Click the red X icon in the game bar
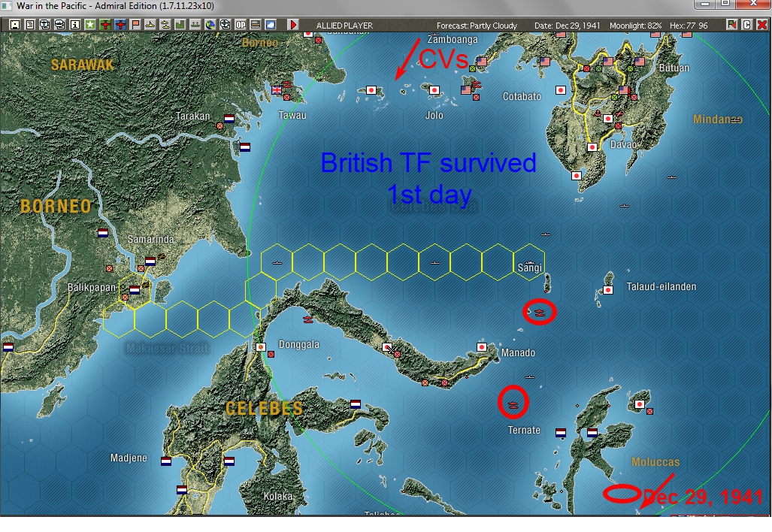Screen dimensions: 772x532 click(x=762, y=25)
